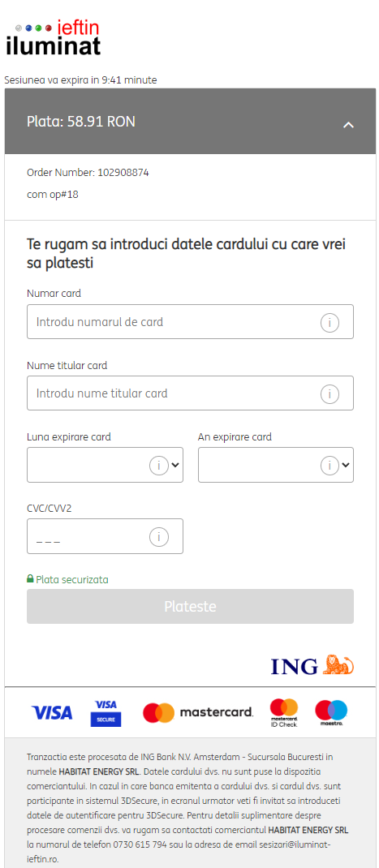Click the Visa Secure logo
Viewport: 379px width, 868px height.
[106, 713]
